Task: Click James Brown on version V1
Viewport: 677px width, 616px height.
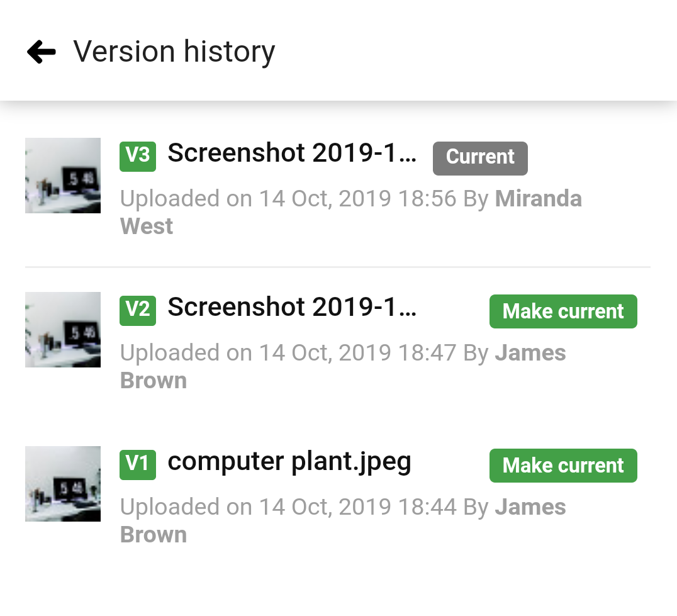Action: tap(530, 507)
